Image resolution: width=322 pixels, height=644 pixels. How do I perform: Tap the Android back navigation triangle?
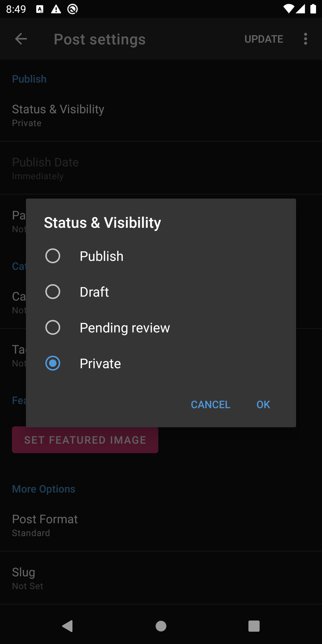pos(67,626)
